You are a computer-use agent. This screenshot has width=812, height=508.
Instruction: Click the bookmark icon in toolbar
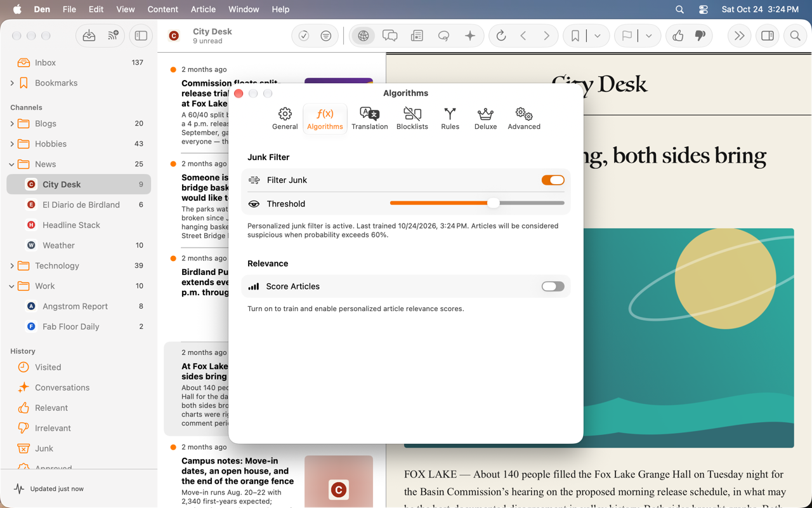[x=575, y=36]
